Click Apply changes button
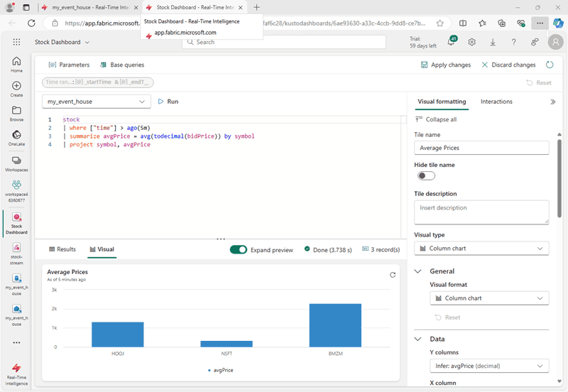The width and height of the screenshot is (568, 392). 445,65
